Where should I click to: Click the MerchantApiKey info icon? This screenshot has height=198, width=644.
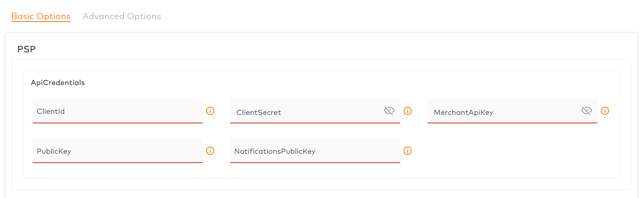[x=605, y=111]
